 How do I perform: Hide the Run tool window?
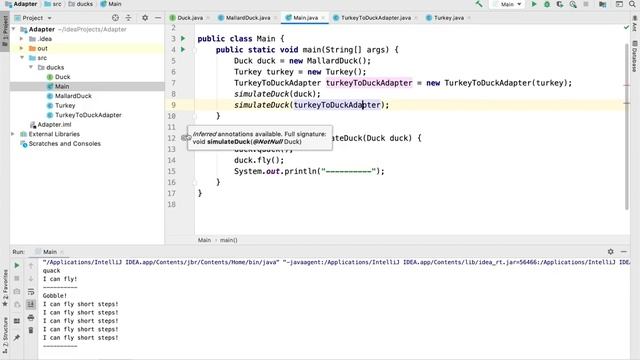[624, 252]
